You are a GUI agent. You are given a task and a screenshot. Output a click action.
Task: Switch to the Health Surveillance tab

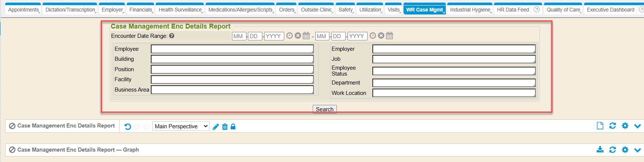180,10
